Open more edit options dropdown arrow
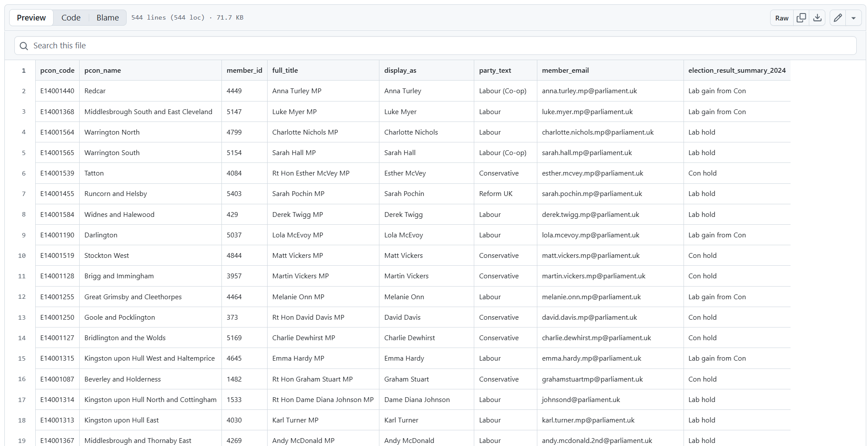Image resolution: width=868 pixels, height=446 pixels. [853, 18]
